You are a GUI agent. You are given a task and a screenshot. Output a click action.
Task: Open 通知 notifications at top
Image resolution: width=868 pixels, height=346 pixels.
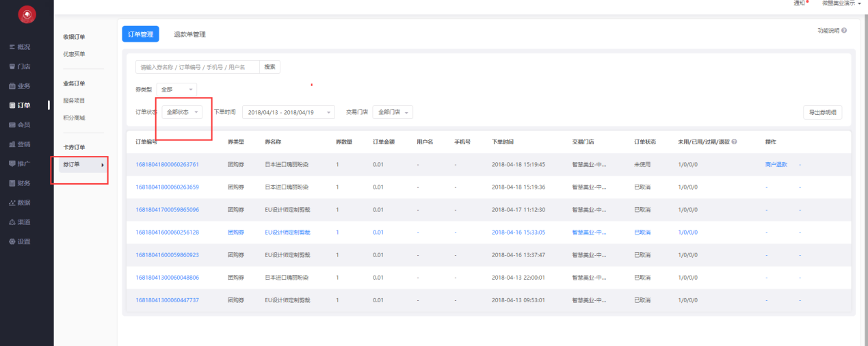800,3
